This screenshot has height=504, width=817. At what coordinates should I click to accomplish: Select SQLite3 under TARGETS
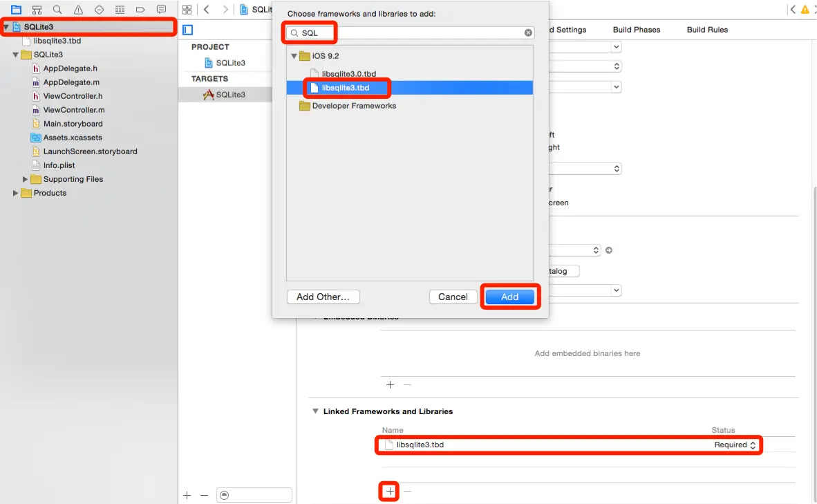(230, 94)
